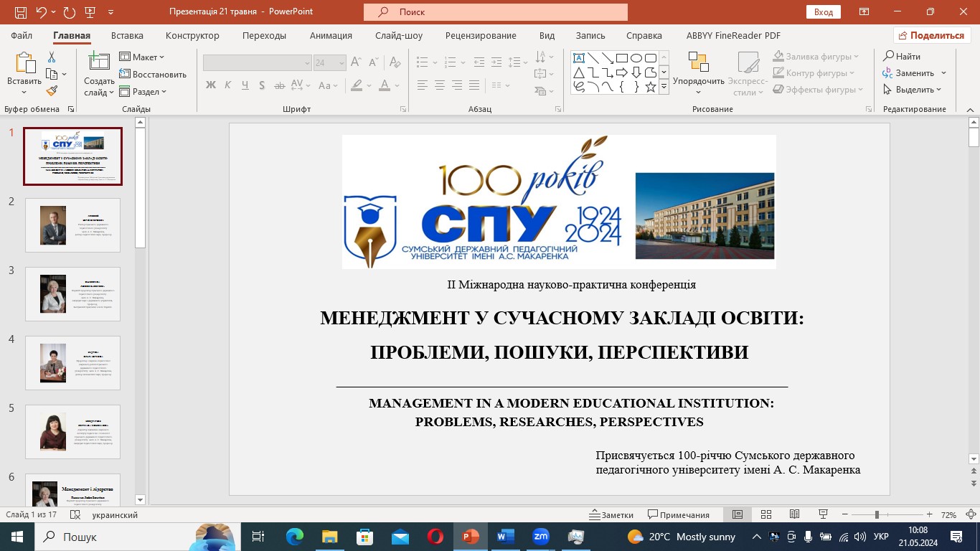Click Найти in the editing group
Screen dimensions: 980x551
tap(902, 57)
